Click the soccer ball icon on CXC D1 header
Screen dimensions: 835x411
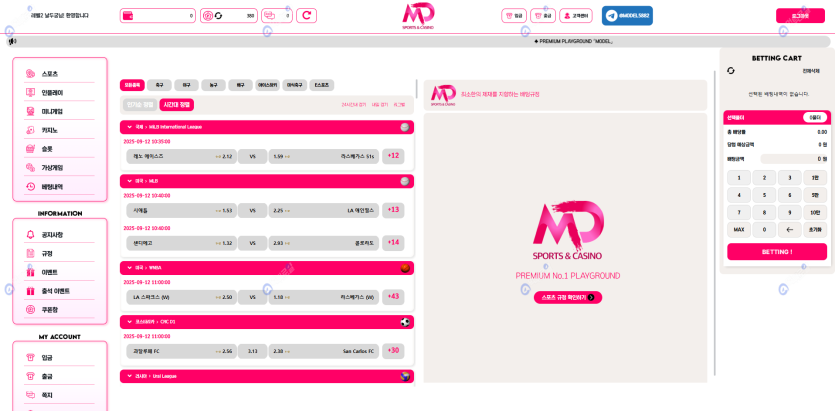(x=405, y=322)
